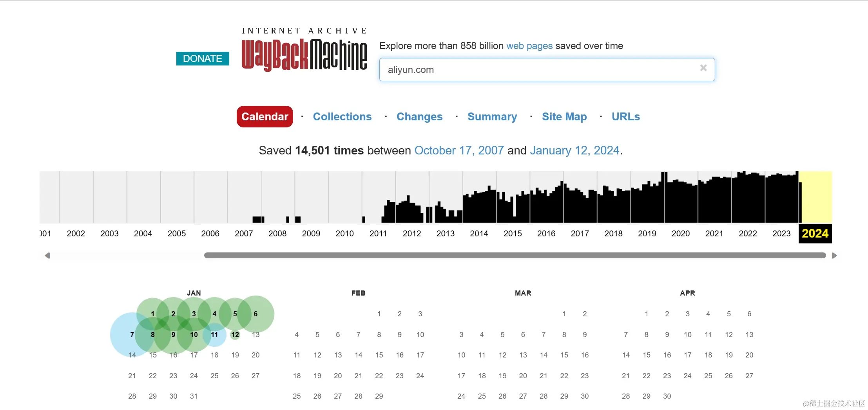The image size is (868, 410).
Task: Open the October 17, 2007 capture link
Action: pyautogui.click(x=459, y=151)
